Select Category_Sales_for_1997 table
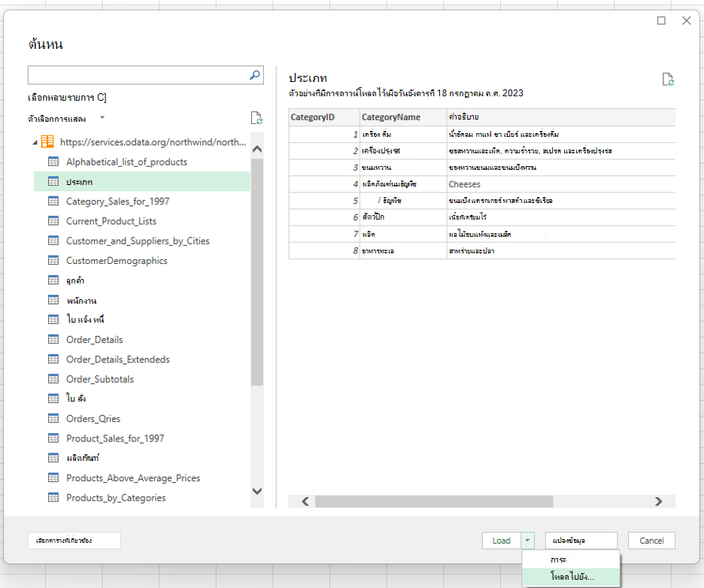Screen dimensions: 704x588 [x=117, y=202]
